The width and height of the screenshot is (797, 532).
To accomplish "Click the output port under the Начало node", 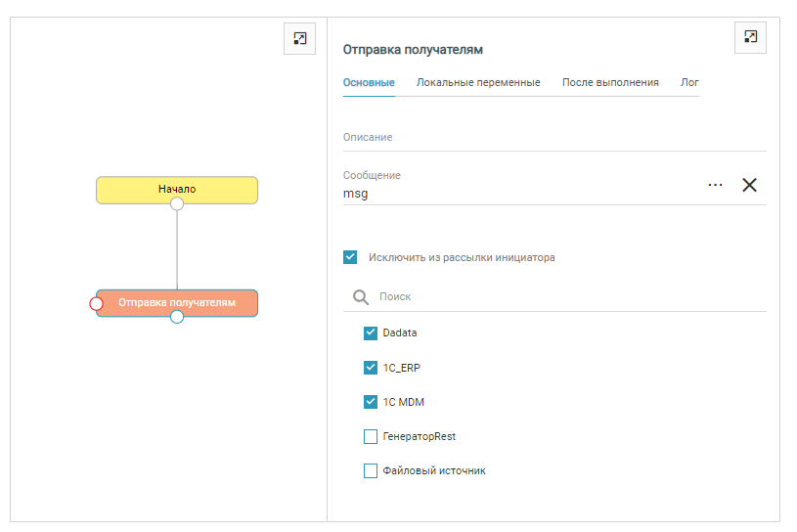I will pyautogui.click(x=177, y=203).
